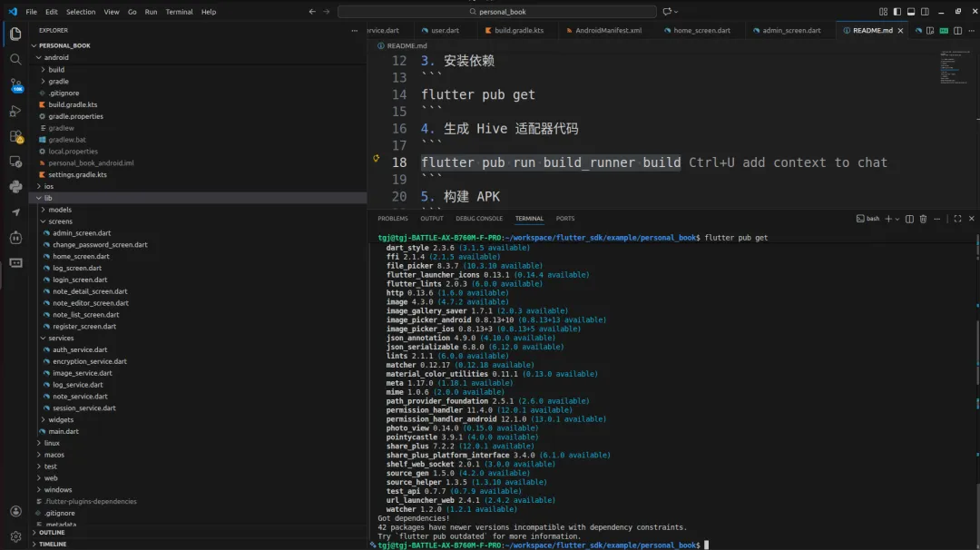Close the README.md tab

[x=901, y=30]
